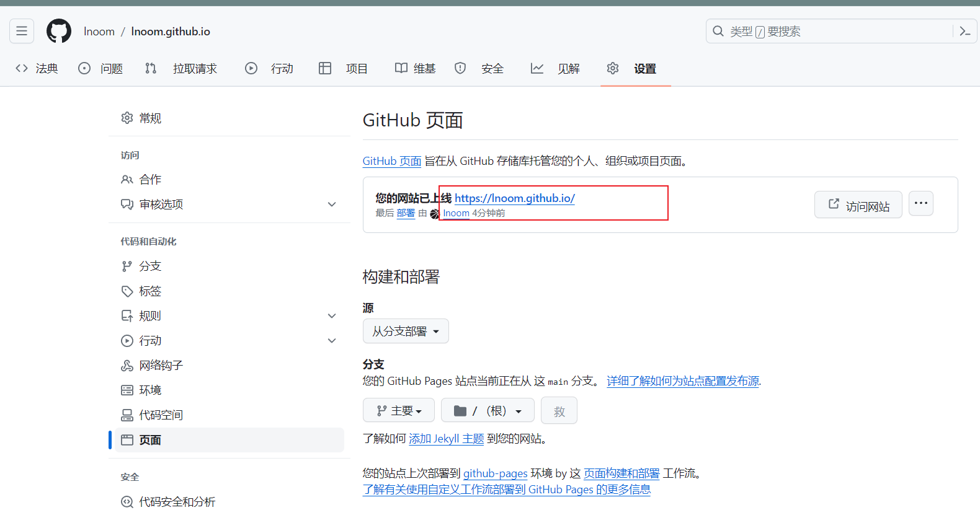Click the insights graph icon

pyautogui.click(x=537, y=68)
